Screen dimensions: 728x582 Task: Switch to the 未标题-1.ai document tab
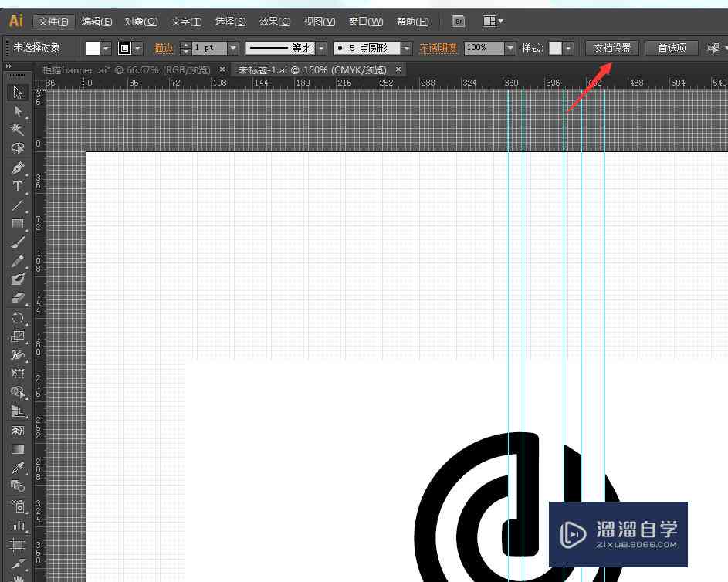(313, 69)
